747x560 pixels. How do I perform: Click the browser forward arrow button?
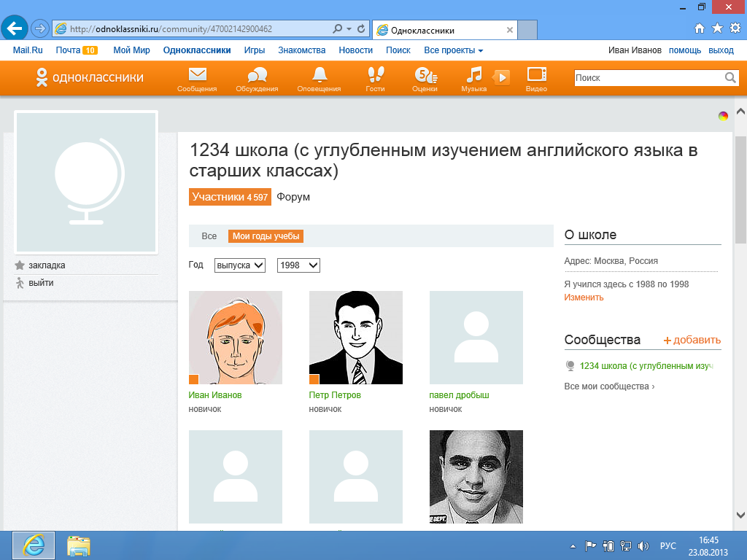pyautogui.click(x=40, y=28)
